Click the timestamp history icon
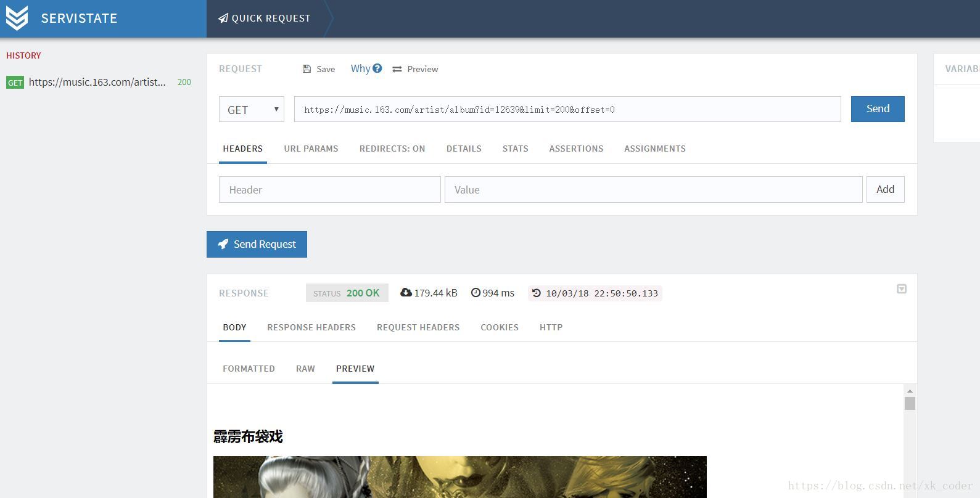The image size is (980, 498). [536, 293]
